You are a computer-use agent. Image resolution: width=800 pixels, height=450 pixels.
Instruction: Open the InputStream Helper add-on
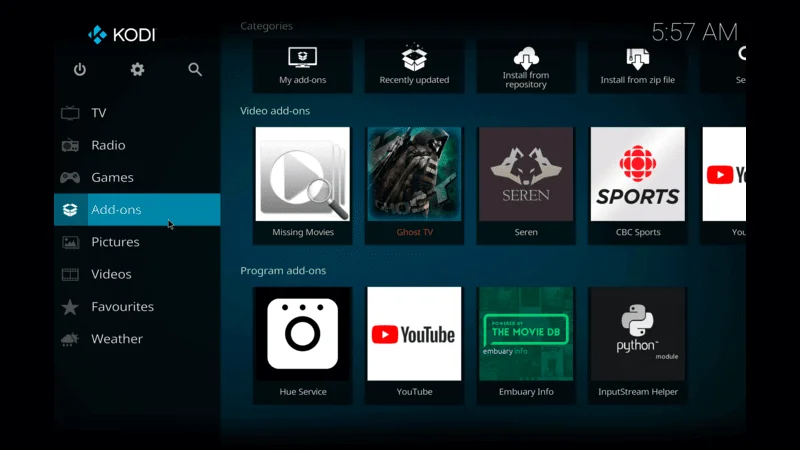(638, 345)
